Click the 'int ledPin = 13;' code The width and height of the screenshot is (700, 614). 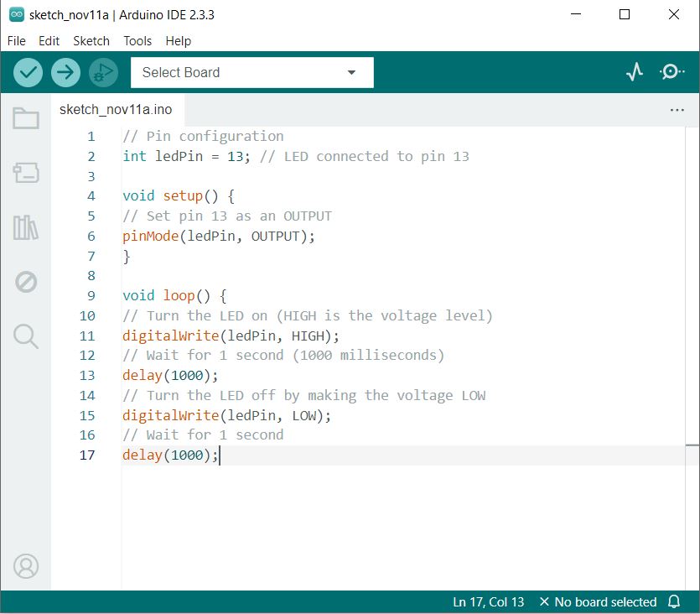click(186, 156)
